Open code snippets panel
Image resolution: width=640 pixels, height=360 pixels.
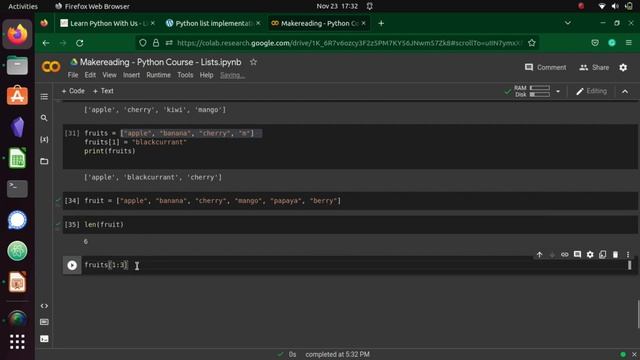(44, 306)
